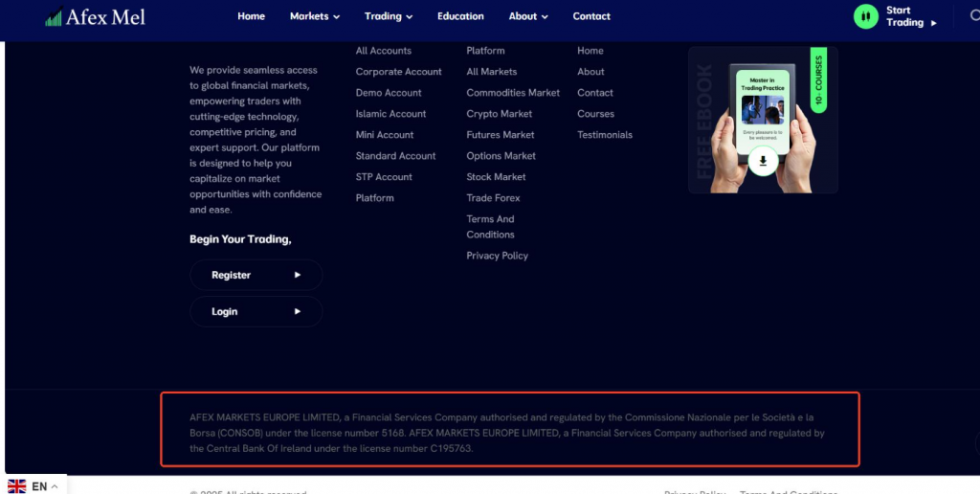Click the download icon on the ebook image
Viewport: 980px width, 494px height.
(x=763, y=161)
